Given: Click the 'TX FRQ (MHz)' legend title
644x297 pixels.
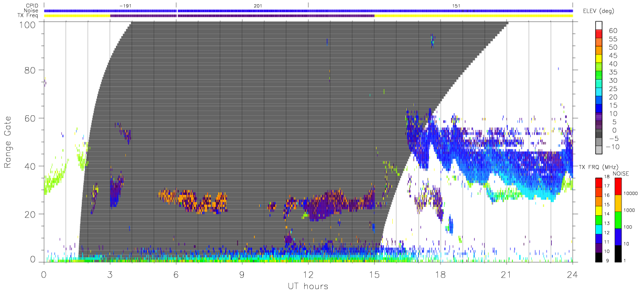Looking at the screenshot, I should (x=598, y=167).
